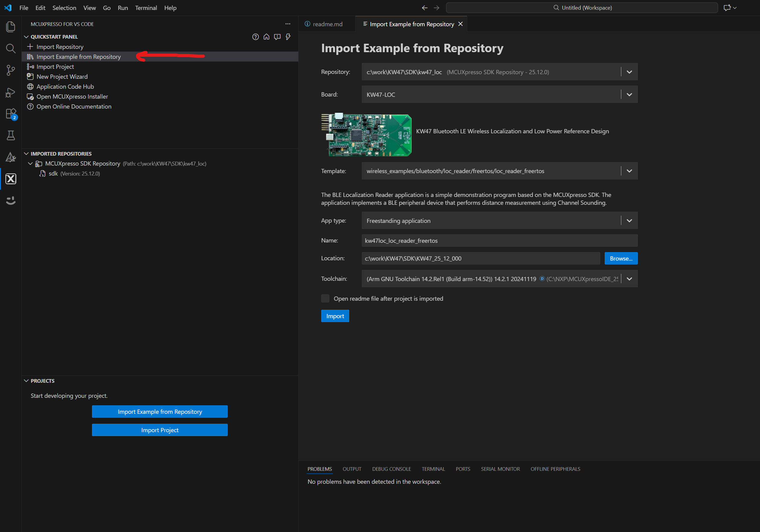Screen dimensions: 760x532
Task: Click the New Project Wizard icon
Action: (x=30, y=77)
